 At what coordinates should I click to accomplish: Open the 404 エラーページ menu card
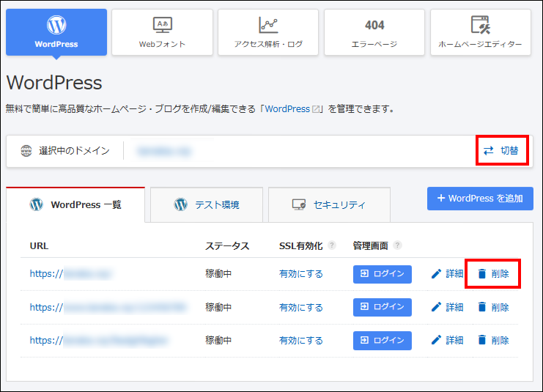374,32
